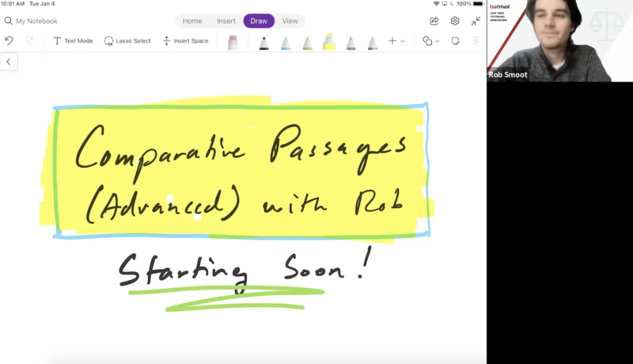Open the Share icon at top right
The height and width of the screenshot is (364, 633).
point(434,21)
